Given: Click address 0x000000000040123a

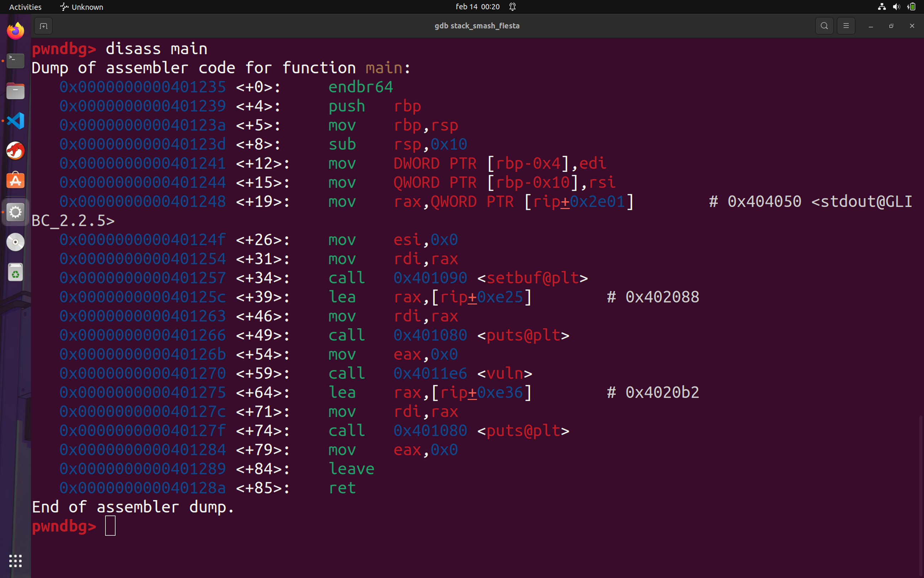Looking at the screenshot, I should 143,126.
